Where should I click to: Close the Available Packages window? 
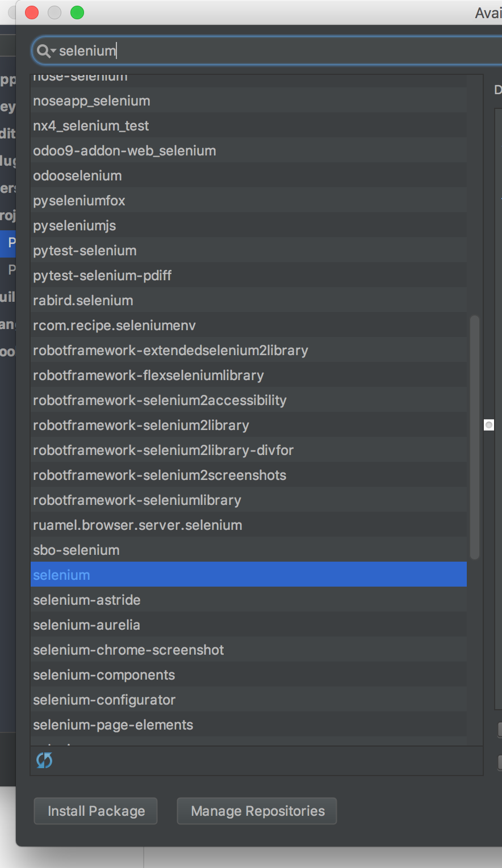(x=32, y=12)
